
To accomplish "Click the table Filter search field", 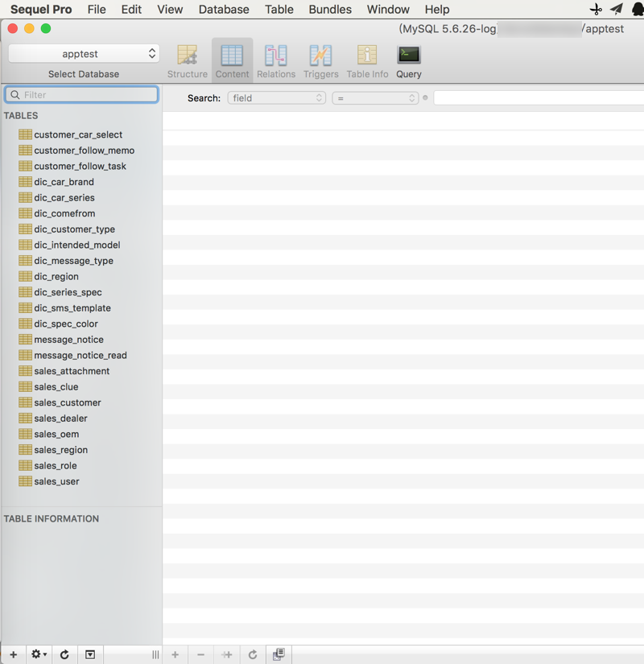I will (x=82, y=94).
